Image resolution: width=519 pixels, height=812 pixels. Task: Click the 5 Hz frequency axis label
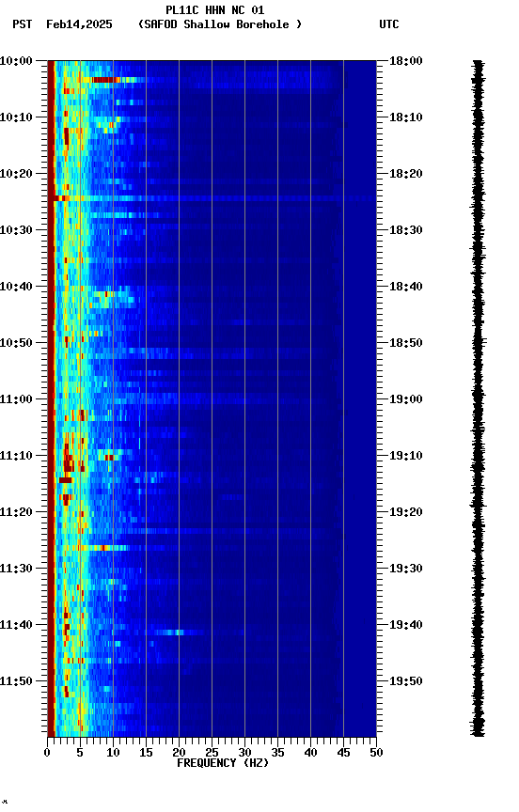[80, 754]
